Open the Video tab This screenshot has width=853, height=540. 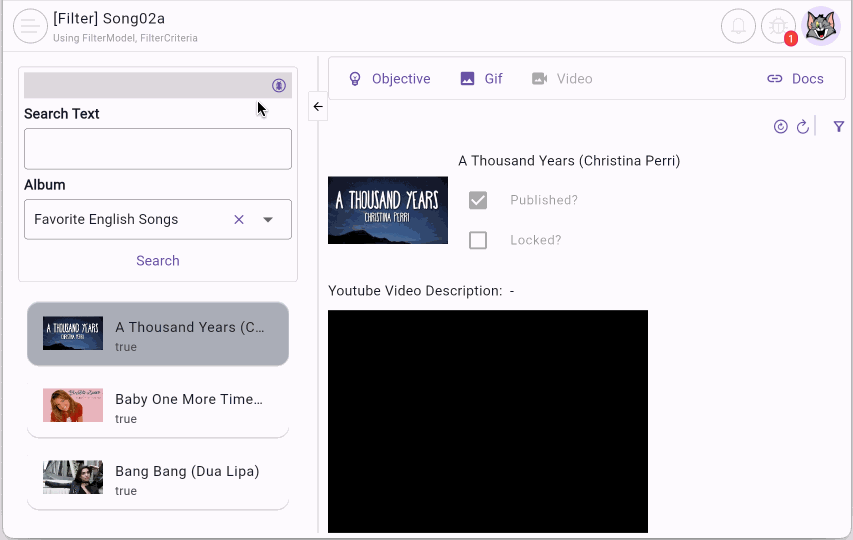click(562, 79)
